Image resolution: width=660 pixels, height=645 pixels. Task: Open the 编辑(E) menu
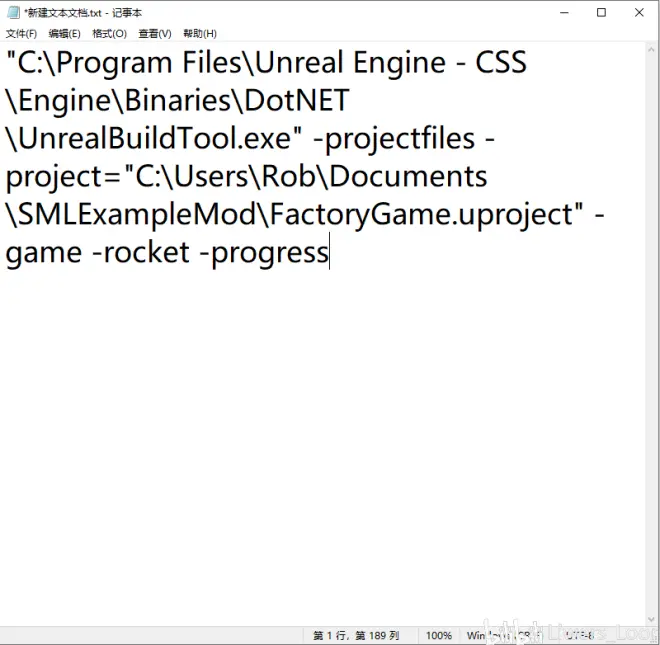coord(64,34)
